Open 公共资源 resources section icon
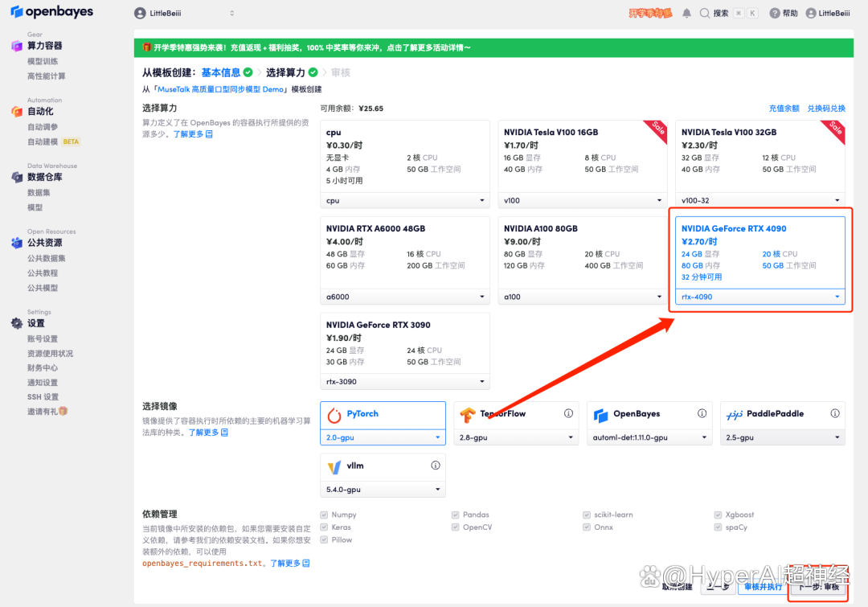 (x=17, y=243)
